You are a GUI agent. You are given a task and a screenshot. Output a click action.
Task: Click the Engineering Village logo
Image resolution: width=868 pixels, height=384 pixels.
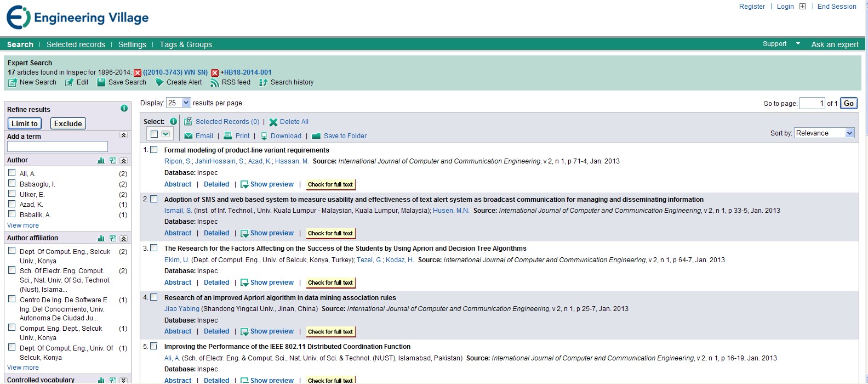click(77, 18)
